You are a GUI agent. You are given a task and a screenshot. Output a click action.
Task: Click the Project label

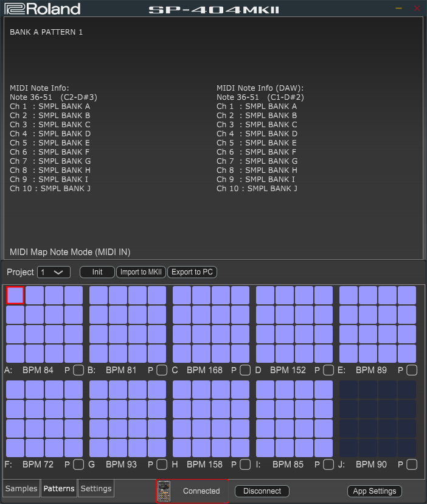[x=20, y=272]
